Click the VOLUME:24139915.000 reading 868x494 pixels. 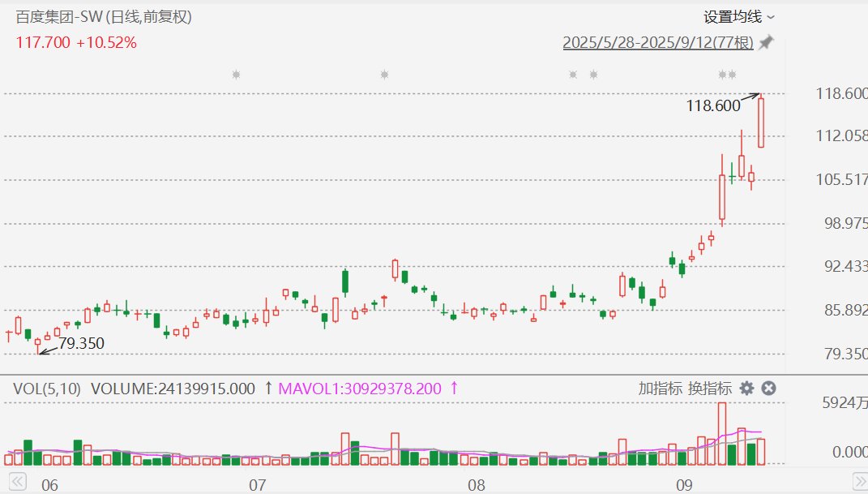[173, 389]
